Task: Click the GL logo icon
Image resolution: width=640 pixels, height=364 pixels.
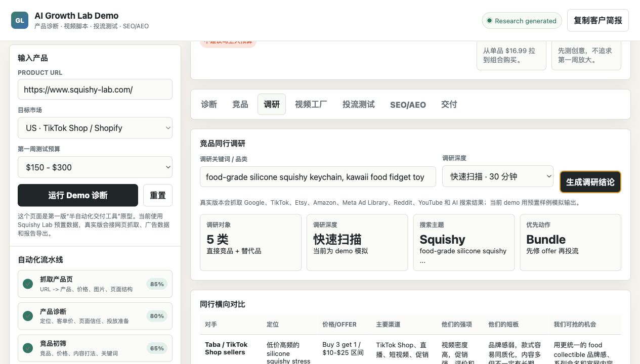Action: pos(20,20)
